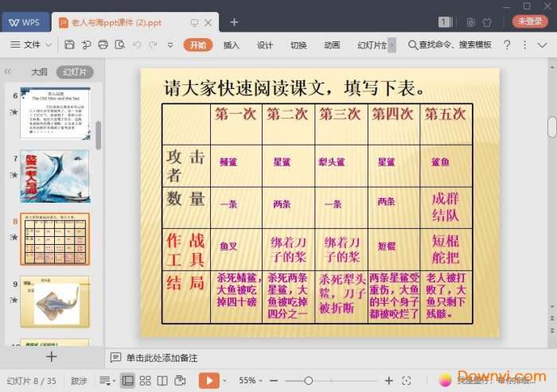Add a new slide with plus button

[x=52, y=356]
